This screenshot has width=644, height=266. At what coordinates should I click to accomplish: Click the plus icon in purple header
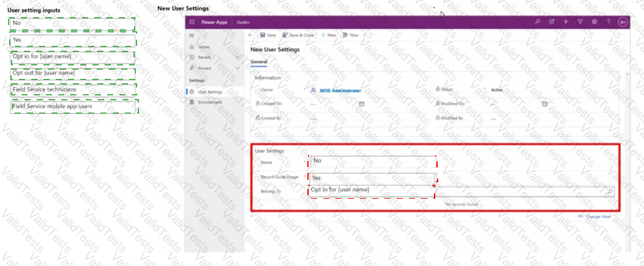point(566,21)
